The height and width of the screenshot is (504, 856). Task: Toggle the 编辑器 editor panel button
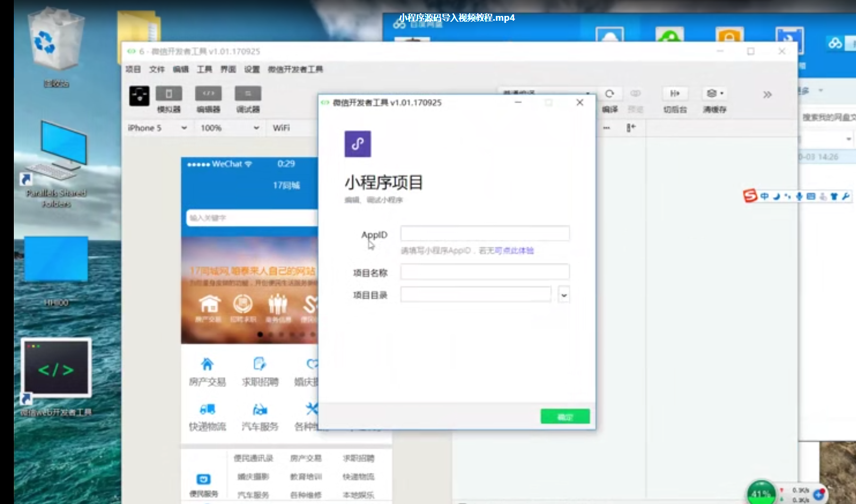point(209,94)
